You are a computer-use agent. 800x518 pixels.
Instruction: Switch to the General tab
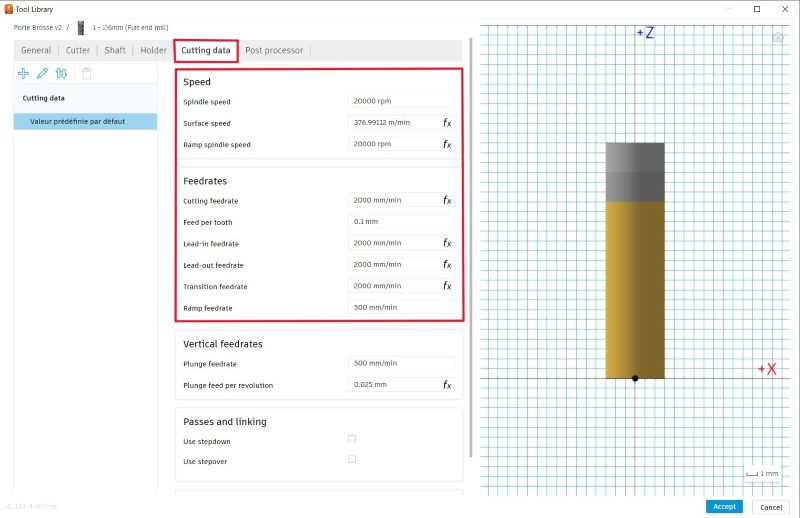pyautogui.click(x=36, y=51)
